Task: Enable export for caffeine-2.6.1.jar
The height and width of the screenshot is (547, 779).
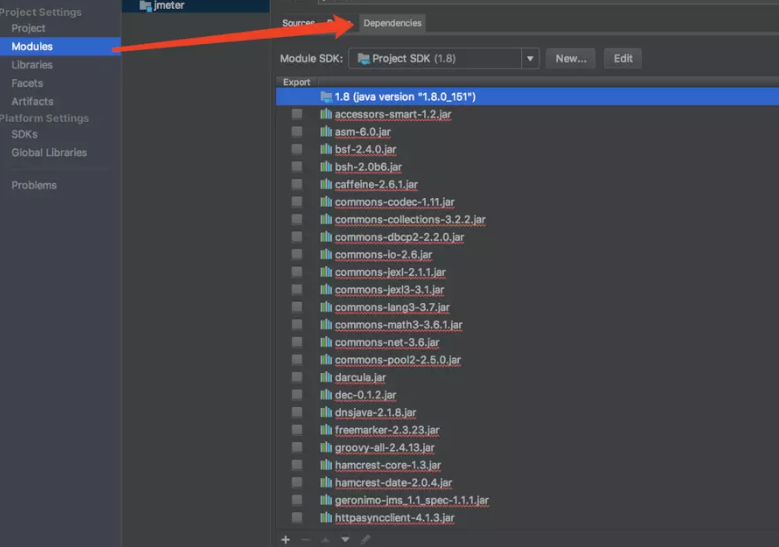Action: click(297, 184)
